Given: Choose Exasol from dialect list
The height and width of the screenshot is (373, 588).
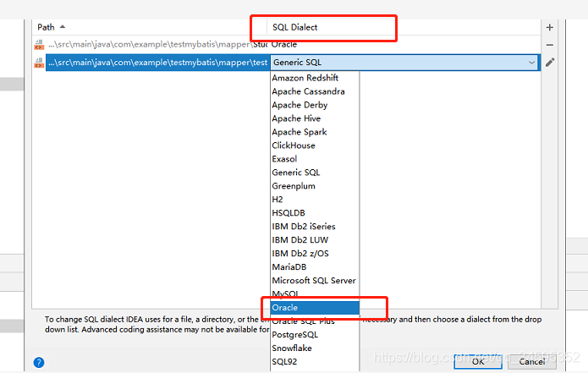Looking at the screenshot, I should click(x=314, y=159).
